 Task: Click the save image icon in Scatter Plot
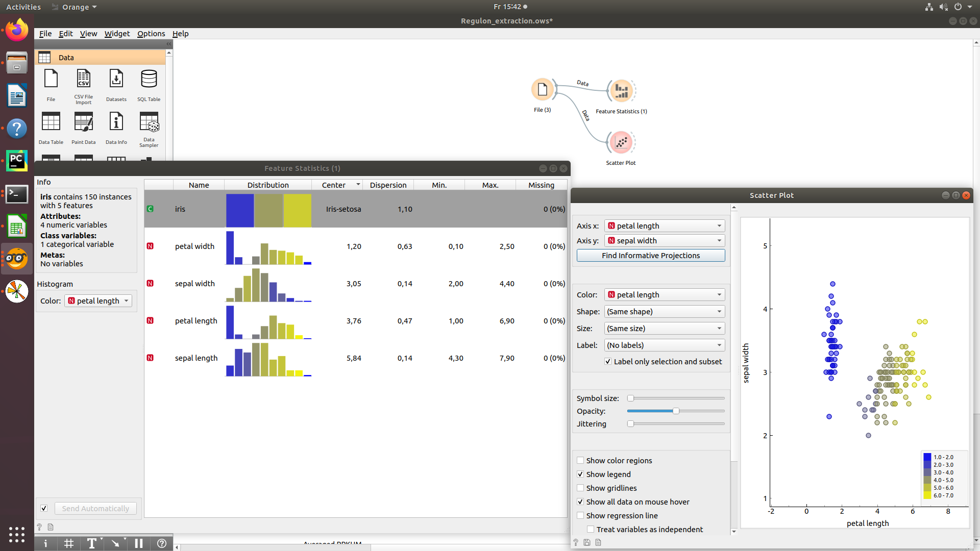pos(587,542)
